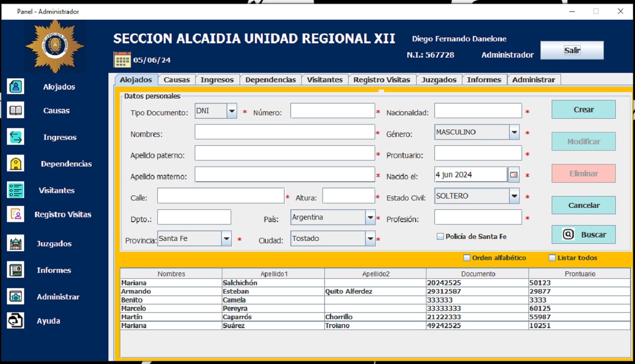The width and height of the screenshot is (635, 364).
Task: Expand the Tipo Documento dropdown
Action: click(232, 111)
